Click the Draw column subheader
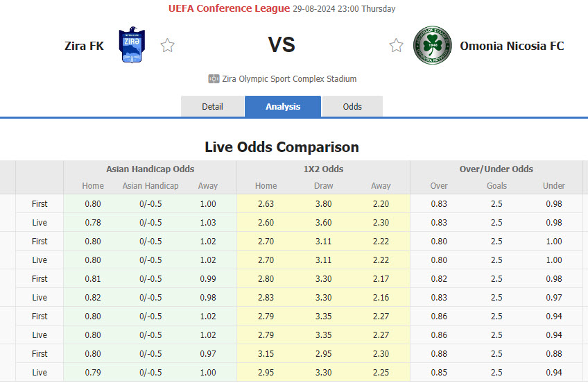This screenshot has width=588, height=388. 323,186
